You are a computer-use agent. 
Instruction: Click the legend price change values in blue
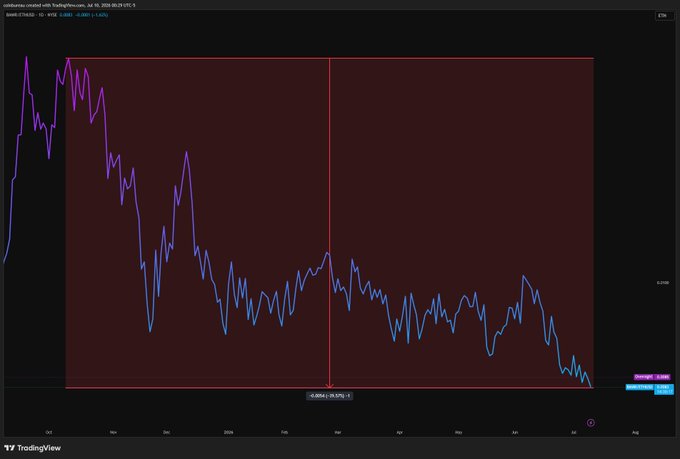point(84,15)
